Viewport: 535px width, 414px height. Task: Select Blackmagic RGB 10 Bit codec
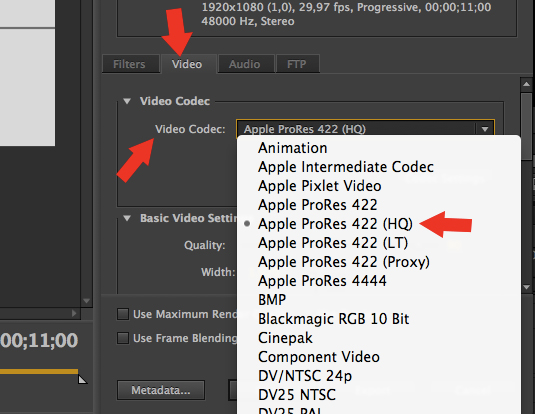(379, 319)
